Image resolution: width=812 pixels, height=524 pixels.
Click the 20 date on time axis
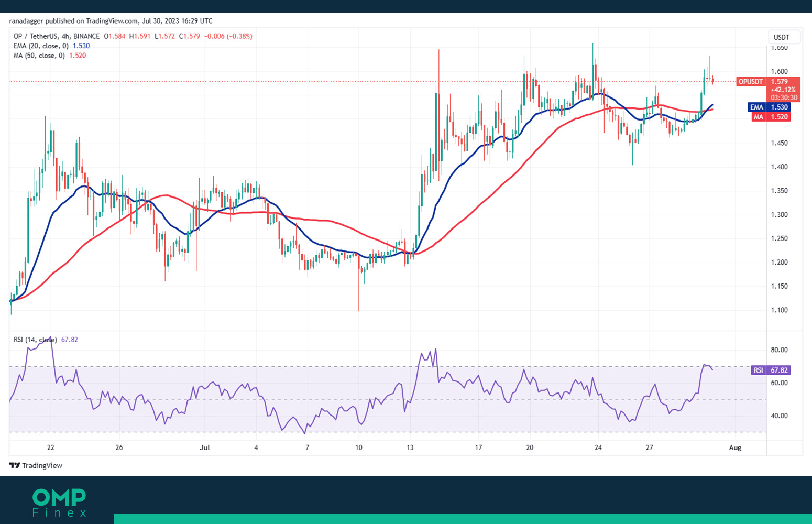click(x=530, y=447)
